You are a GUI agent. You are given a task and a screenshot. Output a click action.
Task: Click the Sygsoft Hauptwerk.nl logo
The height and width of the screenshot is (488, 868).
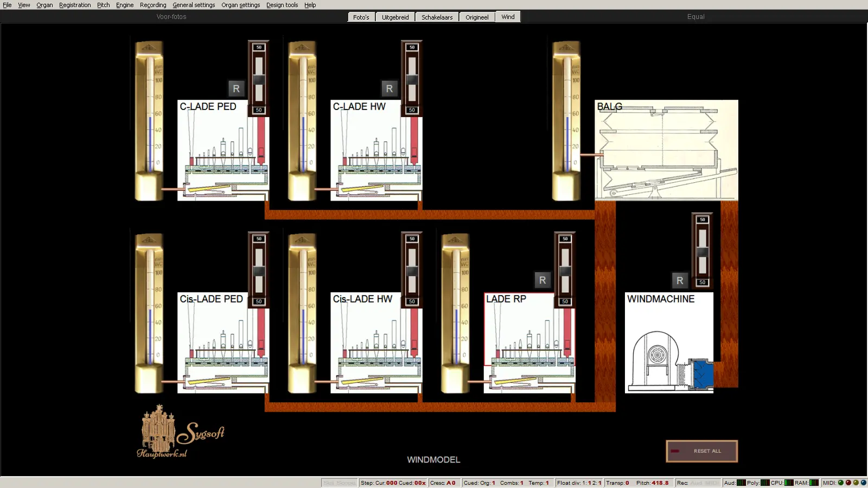[x=180, y=433]
